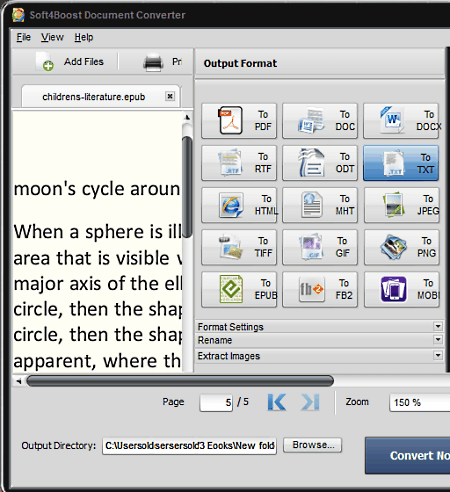The height and width of the screenshot is (492, 450).
Task: Pick To MOBI ebook format
Action: pyautogui.click(x=402, y=289)
